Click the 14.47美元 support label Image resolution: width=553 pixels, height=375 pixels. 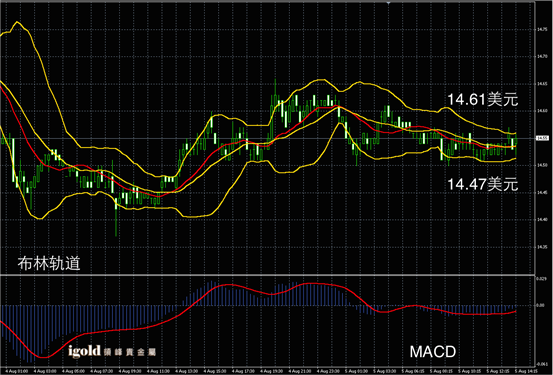482,184
